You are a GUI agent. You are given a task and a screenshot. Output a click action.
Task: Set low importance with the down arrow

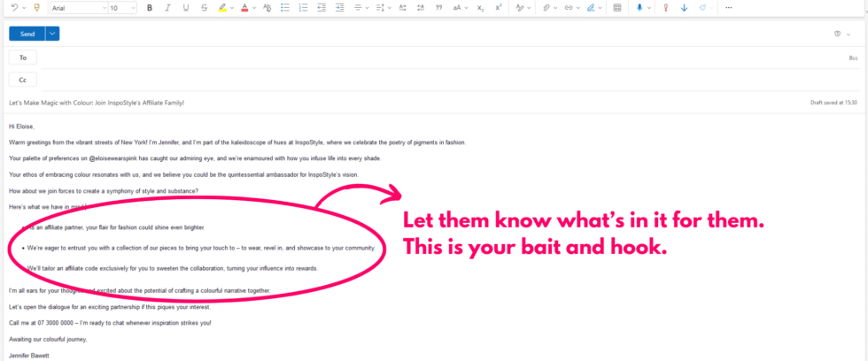684,8
